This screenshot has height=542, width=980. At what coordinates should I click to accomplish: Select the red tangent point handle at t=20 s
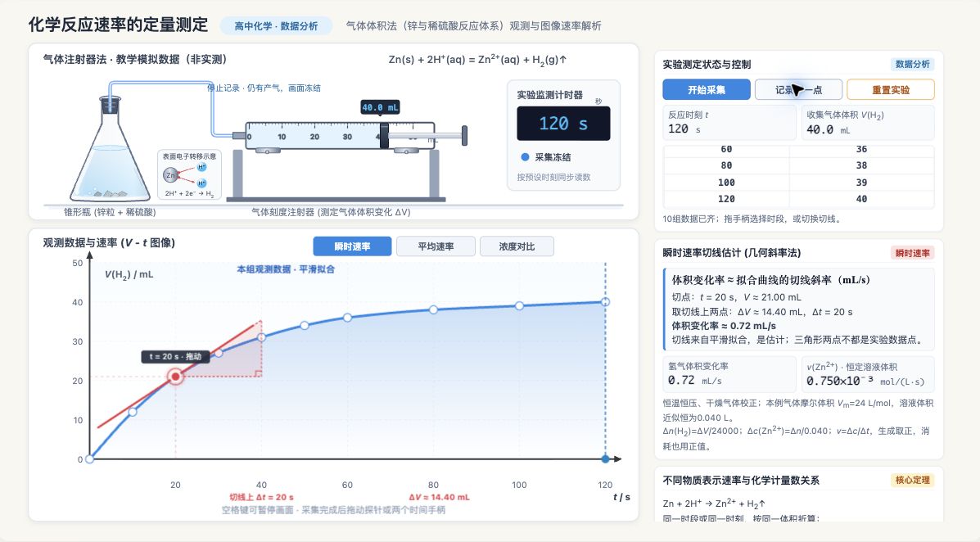coord(176,377)
